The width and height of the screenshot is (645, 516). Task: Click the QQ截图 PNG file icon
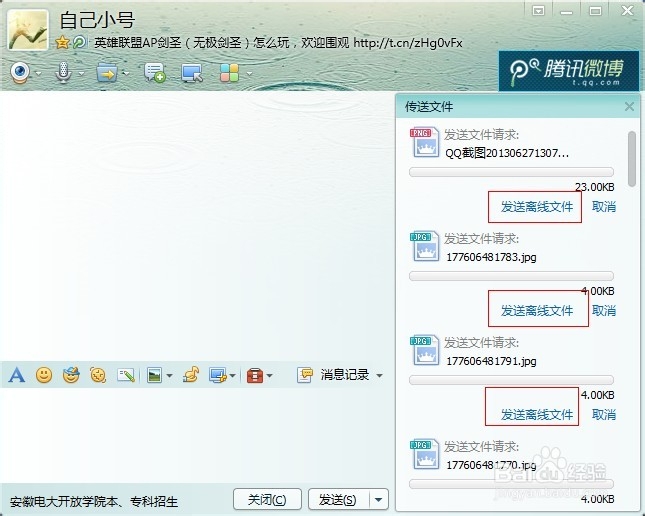(424, 142)
